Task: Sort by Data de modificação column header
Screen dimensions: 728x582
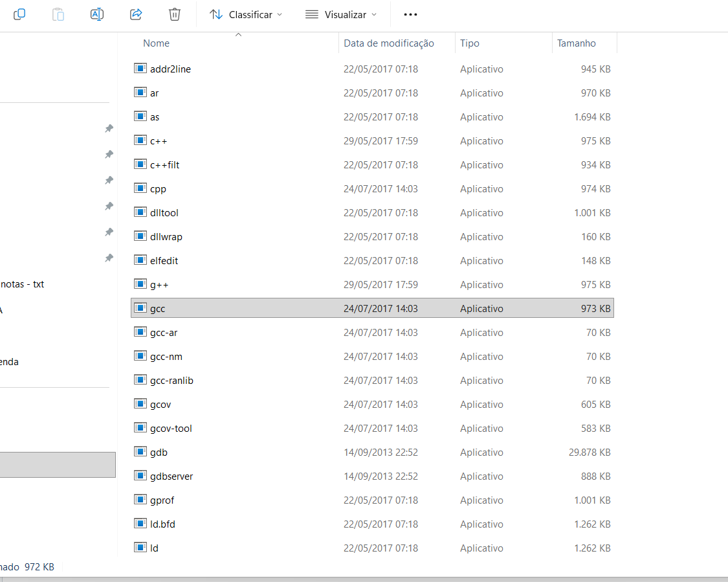Action: point(389,43)
